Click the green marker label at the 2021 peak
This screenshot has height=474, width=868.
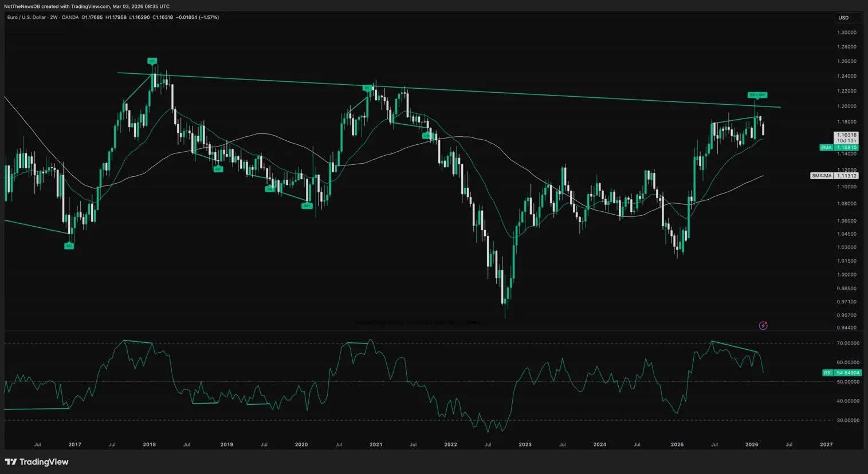click(367, 88)
